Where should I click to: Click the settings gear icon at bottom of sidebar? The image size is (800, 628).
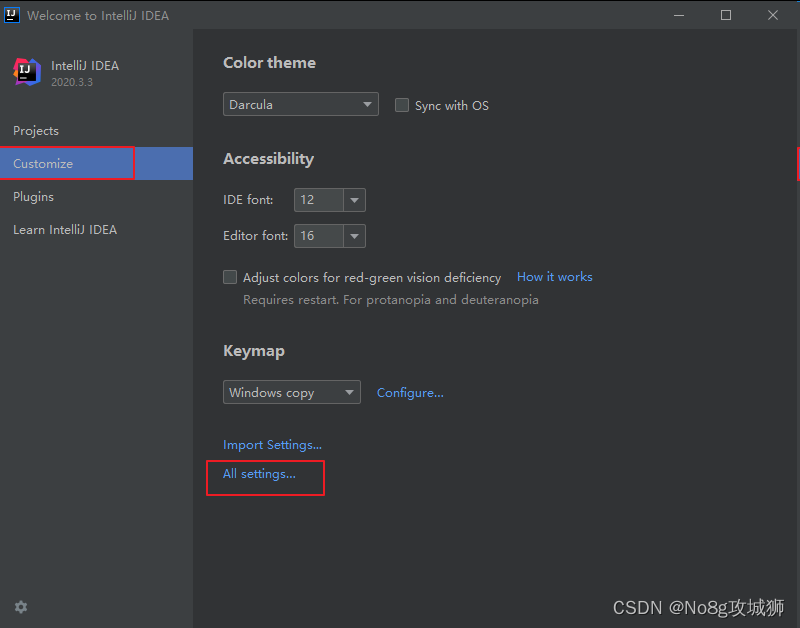(x=21, y=607)
